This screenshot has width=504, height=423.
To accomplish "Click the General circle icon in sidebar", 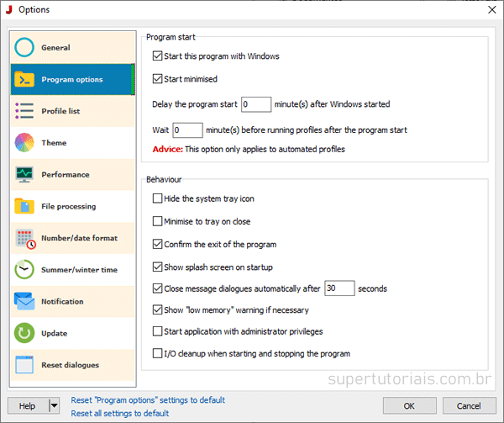I will point(24,48).
